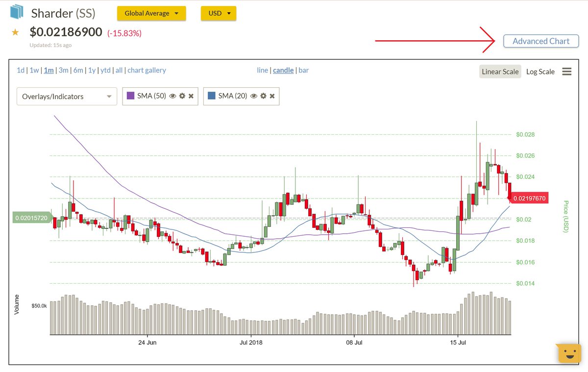This screenshot has height=372, width=588.
Task: Select the all time range
Action: 119,70
